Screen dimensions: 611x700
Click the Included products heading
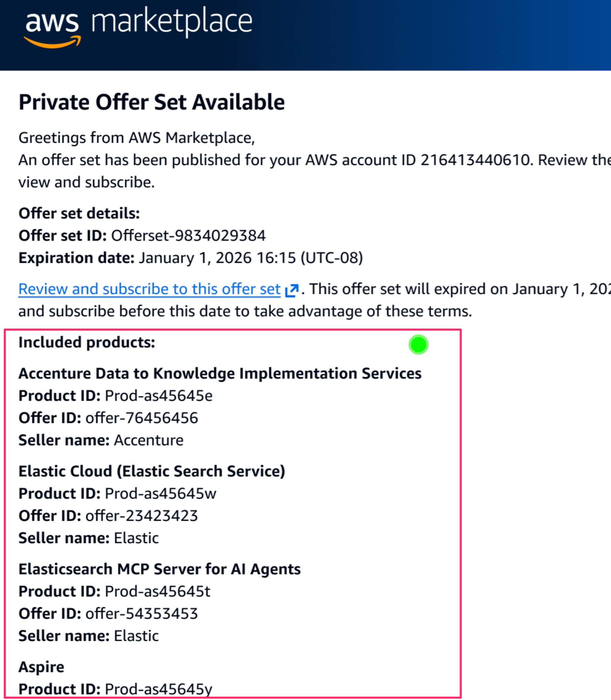point(87,342)
